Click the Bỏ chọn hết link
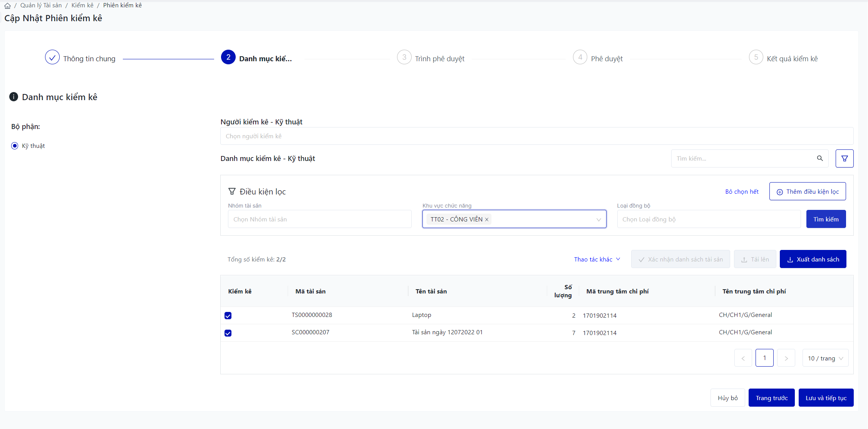Viewport: 868px width, 429px height. click(x=742, y=191)
